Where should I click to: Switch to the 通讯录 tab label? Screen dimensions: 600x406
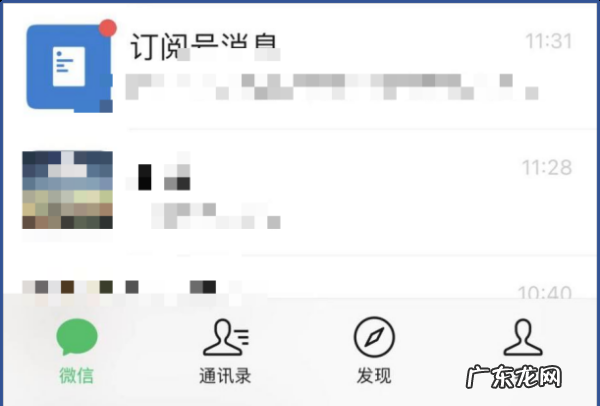[225, 375]
